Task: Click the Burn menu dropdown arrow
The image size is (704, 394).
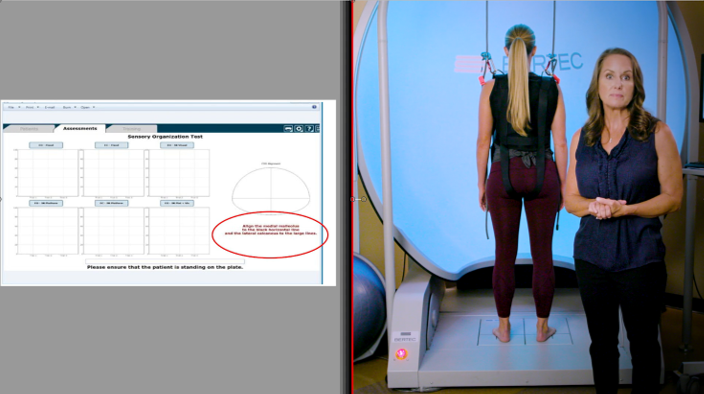Action: [75, 107]
